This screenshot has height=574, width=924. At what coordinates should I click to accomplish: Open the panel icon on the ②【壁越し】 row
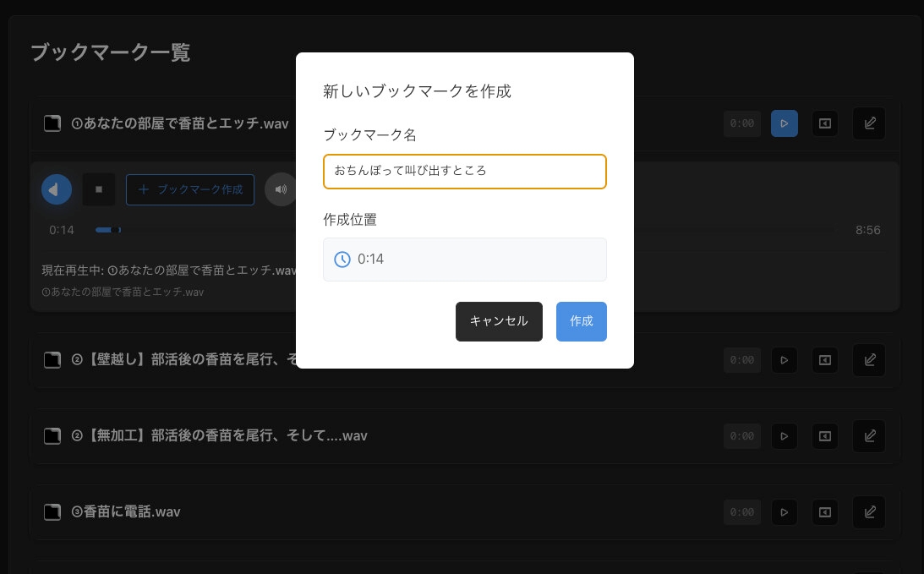[x=825, y=360]
